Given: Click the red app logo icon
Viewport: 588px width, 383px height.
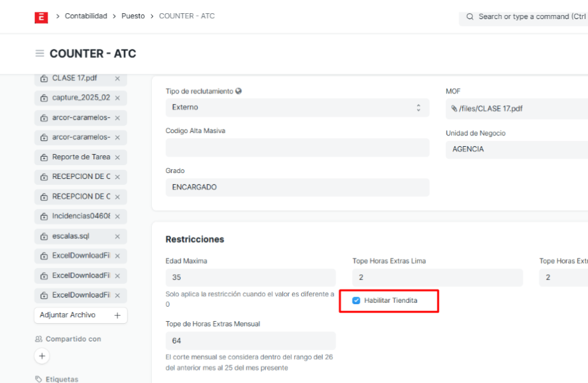Looking at the screenshot, I should (41, 17).
